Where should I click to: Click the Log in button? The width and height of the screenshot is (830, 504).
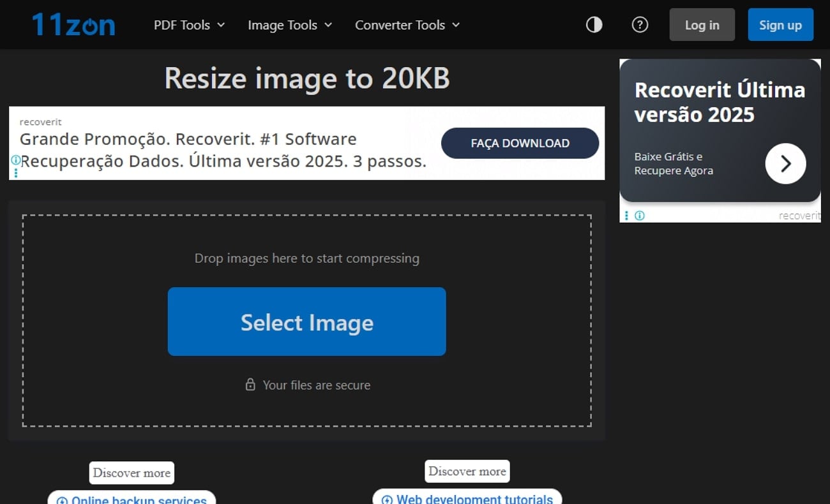702,25
